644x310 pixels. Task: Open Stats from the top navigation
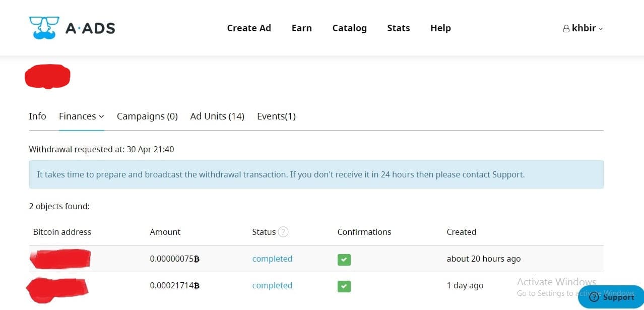point(398,28)
